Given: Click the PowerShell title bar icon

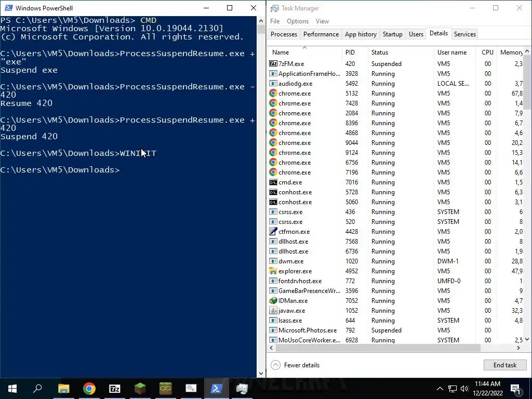Looking at the screenshot, I should 8,8.
